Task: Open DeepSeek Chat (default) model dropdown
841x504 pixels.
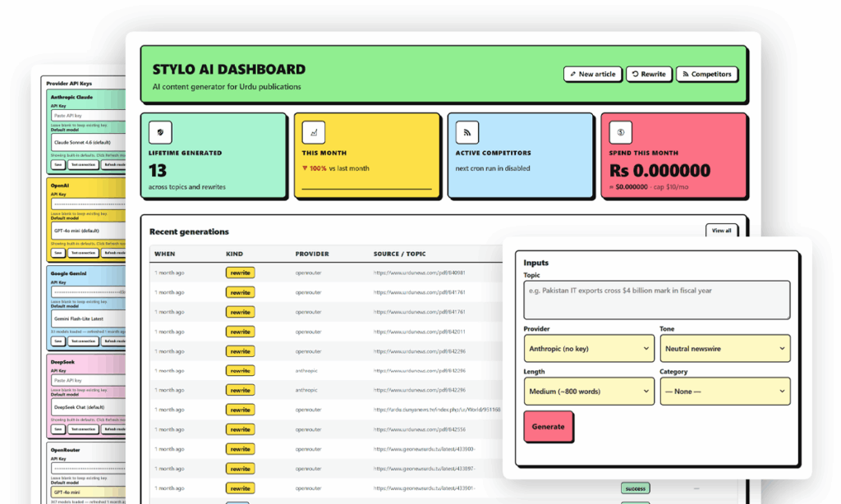Action: [x=89, y=407]
